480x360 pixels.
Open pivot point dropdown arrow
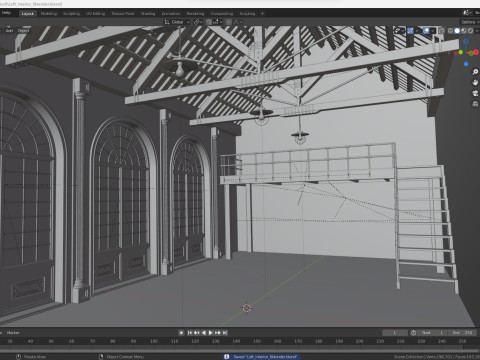click(x=201, y=22)
